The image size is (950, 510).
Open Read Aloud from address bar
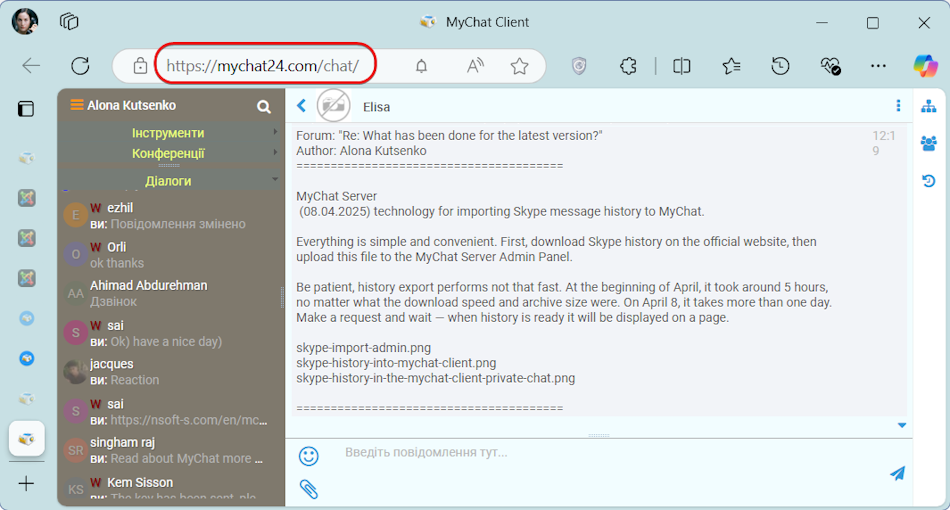click(x=475, y=65)
